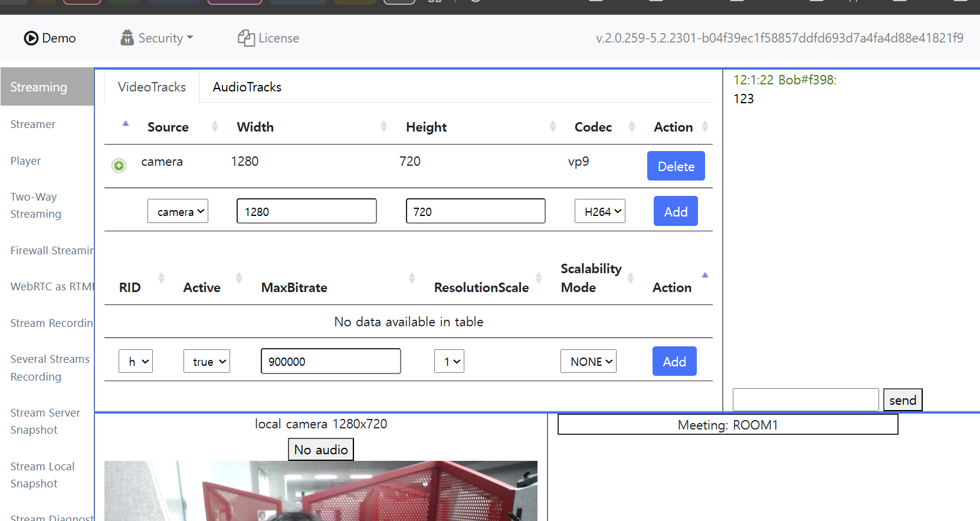
Task: Select Streaming in the sidebar
Action: point(47,87)
